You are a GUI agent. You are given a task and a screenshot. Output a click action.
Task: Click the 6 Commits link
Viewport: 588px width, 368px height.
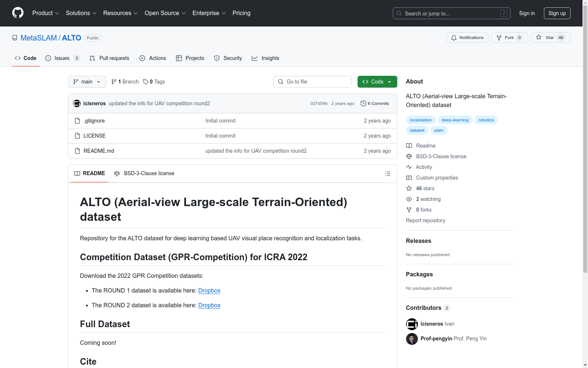point(375,103)
